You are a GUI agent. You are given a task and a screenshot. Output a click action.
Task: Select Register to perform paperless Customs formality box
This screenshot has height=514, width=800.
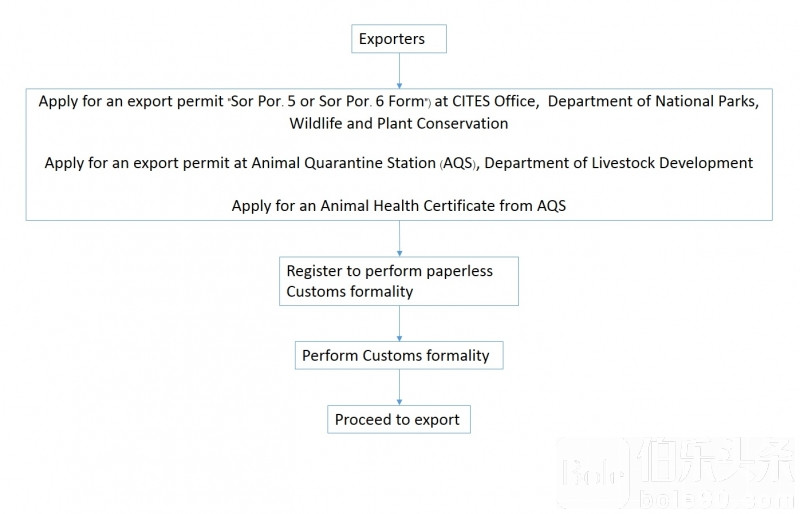pos(398,281)
